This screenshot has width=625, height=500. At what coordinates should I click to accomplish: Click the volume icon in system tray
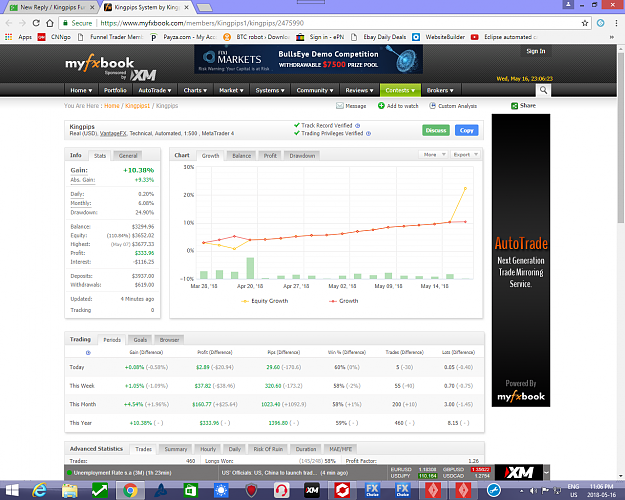[x=533, y=490]
